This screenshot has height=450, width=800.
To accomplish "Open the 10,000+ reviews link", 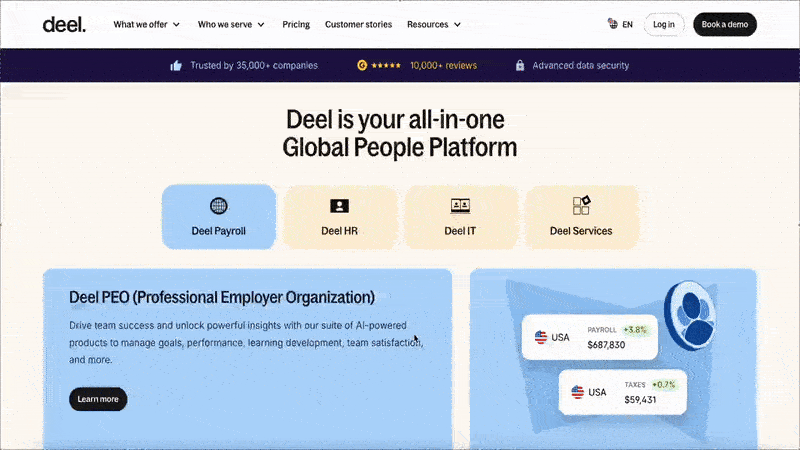I will 443,65.
